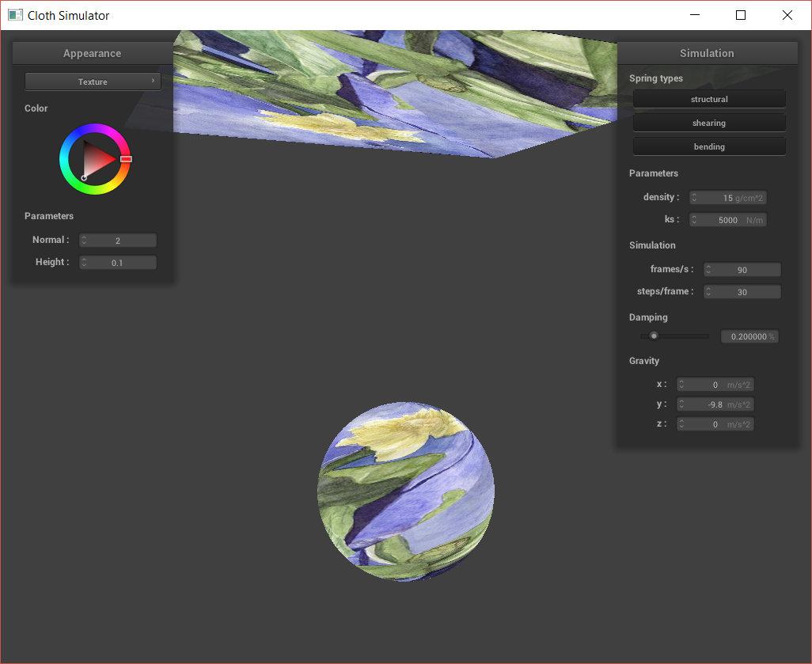Click the density value field
Image resolution: width=812 pixels, height=664 pixels.
tap(728, 197)
